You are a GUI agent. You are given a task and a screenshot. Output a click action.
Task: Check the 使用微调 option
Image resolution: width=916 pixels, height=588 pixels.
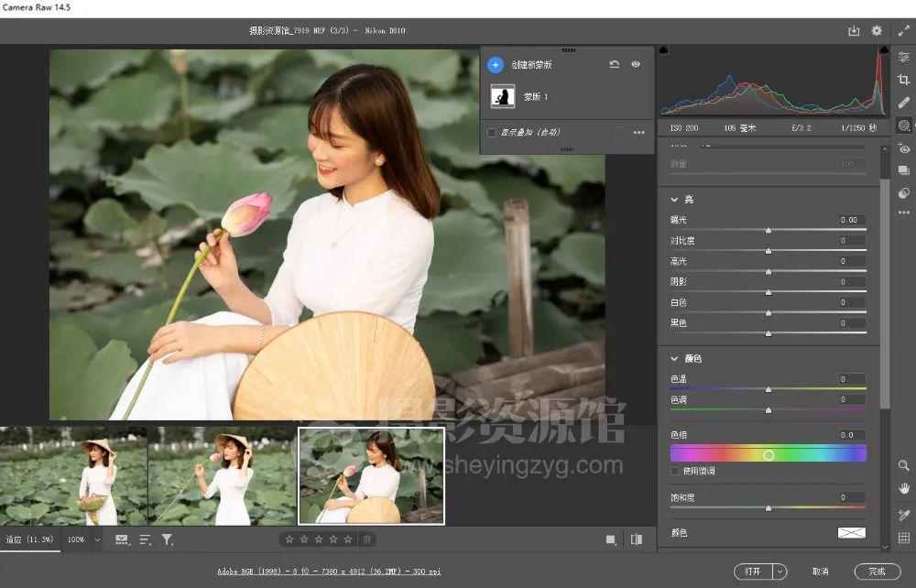click(676, 471)
